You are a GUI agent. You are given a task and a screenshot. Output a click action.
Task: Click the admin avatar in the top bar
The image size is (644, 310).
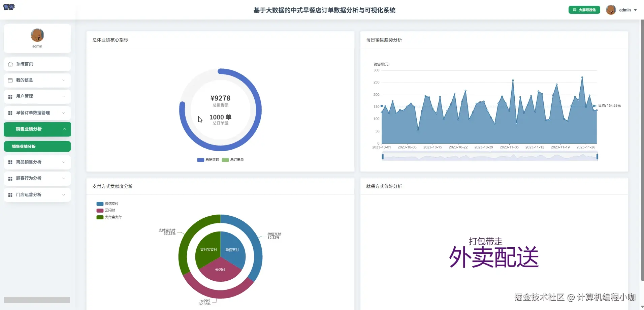pos(611,10)
